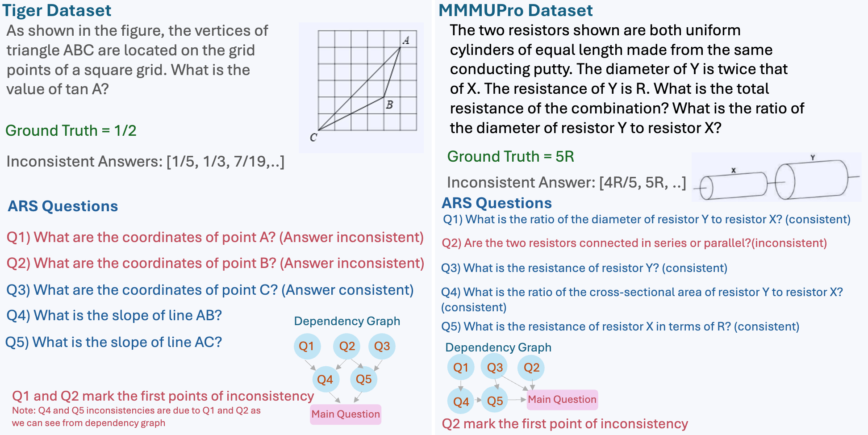Select the cross-sectional area ratio question

pos(642,293)
